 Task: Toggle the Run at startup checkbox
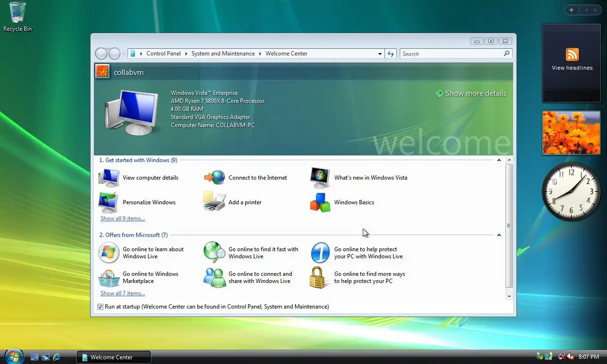pyautogui.click(x=100, y=307)
